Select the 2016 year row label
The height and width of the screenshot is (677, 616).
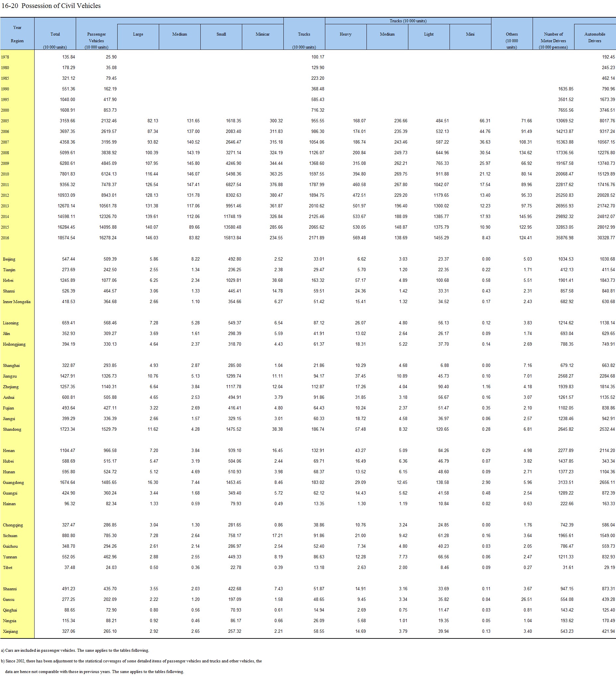point(5,238)
